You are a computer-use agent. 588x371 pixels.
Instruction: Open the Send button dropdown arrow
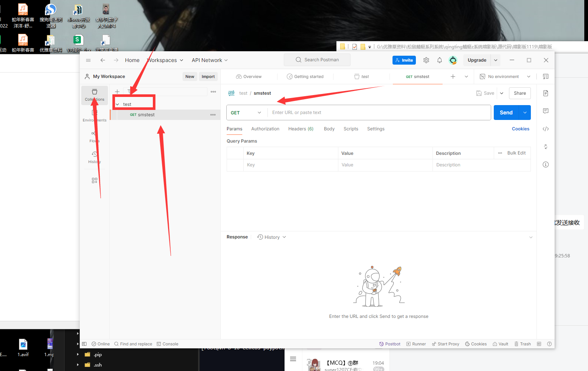[525, 113]
